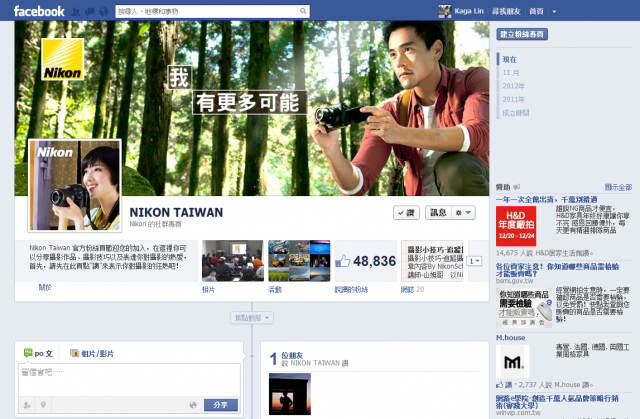The width and height of the screenshot is (640, 419).
Task: Focus the top search input field
Action: coord(207,11)
